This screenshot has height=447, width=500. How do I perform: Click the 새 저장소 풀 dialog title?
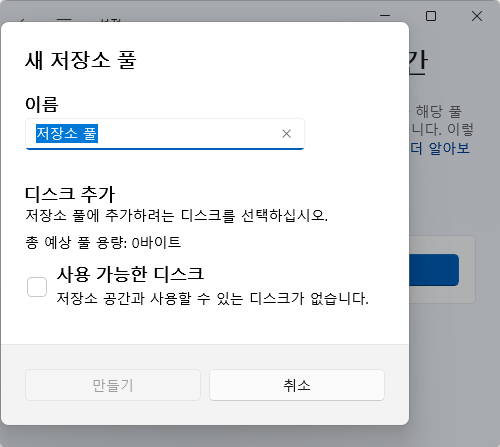click(x=81, y=60)
